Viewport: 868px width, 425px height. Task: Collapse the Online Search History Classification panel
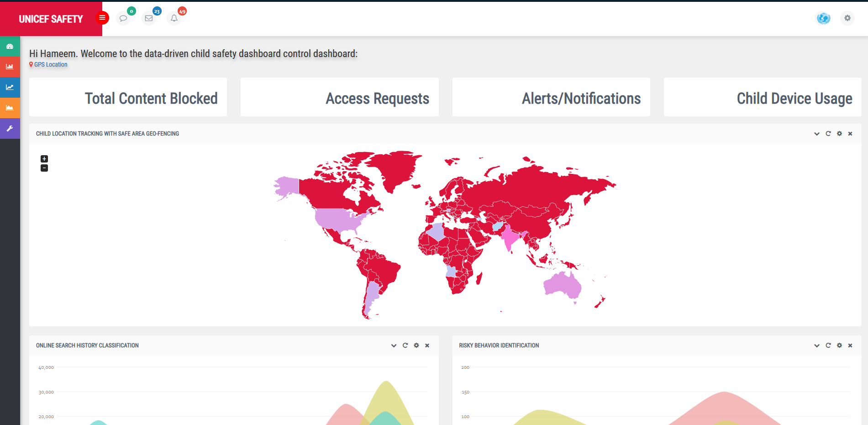click(394, 346)
